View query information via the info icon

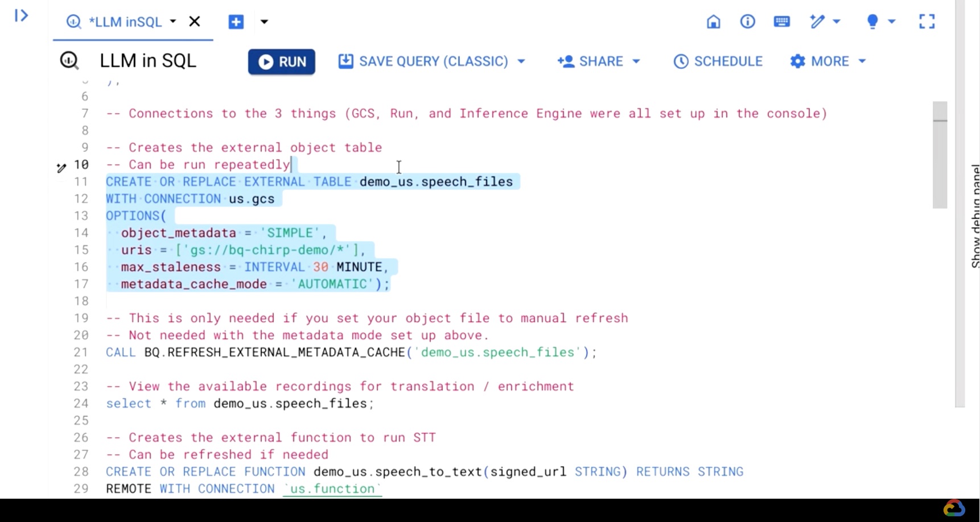click(x=747, y=22)
